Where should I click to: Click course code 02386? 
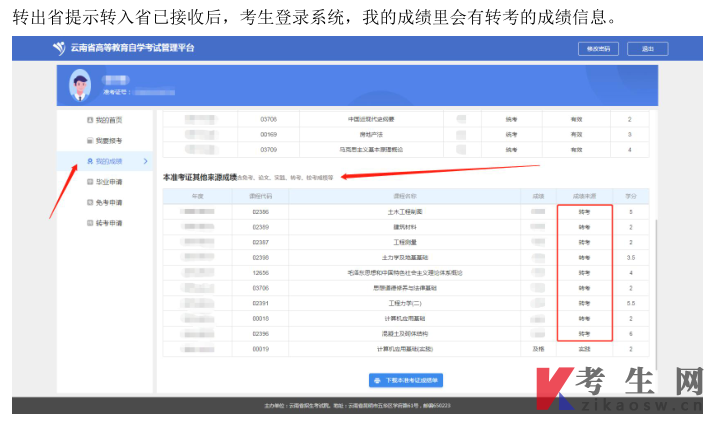pyautogui.click(x=261, y=212)
